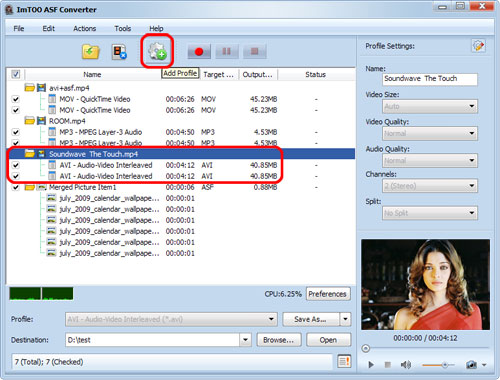The width and height of the screenshot is (500, 380).
Task: Click the ROOM.mp4 folder icon
Action: 30,121
